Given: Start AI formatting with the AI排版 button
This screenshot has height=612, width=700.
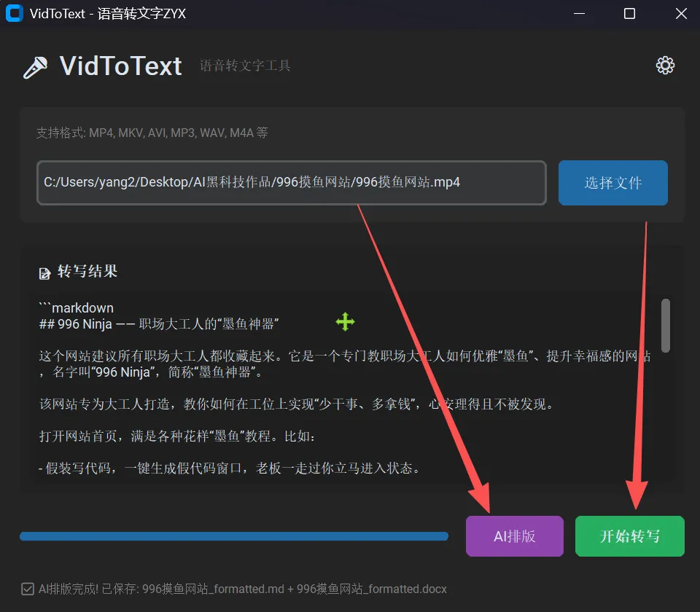Looking at the screenshot, I should [514, 536].
